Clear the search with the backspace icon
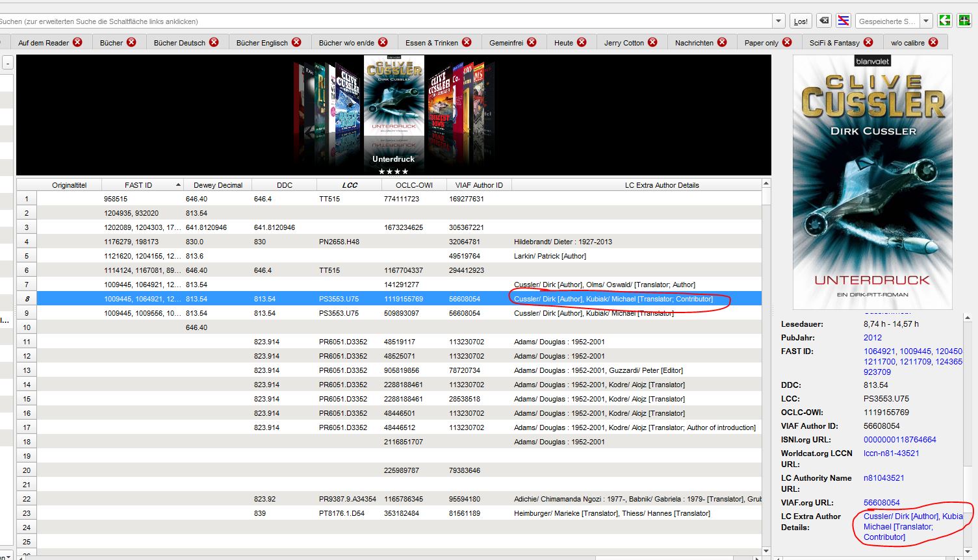This screenshot has height=560, width=978. [823, 21]
